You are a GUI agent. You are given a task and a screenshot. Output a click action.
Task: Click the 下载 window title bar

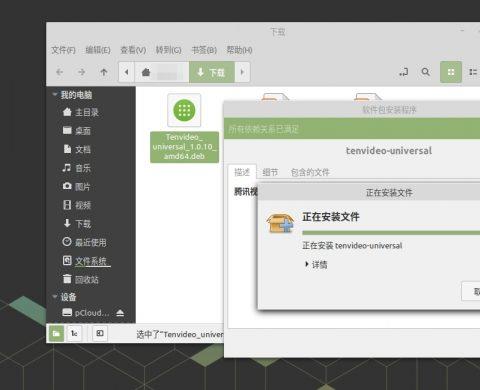263,32
